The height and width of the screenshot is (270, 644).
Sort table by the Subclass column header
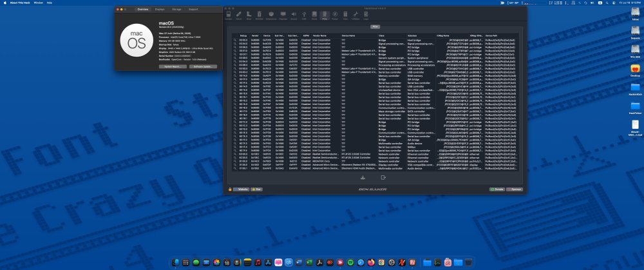click(x=421, y=35)
